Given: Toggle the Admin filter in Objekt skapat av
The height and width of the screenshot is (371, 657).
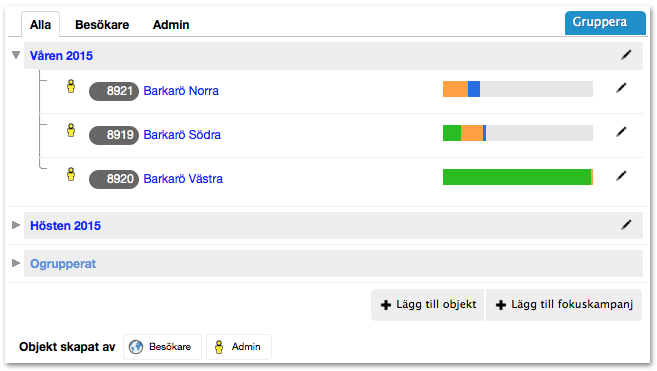Looking at the screenshot, I should coord(239,347).
